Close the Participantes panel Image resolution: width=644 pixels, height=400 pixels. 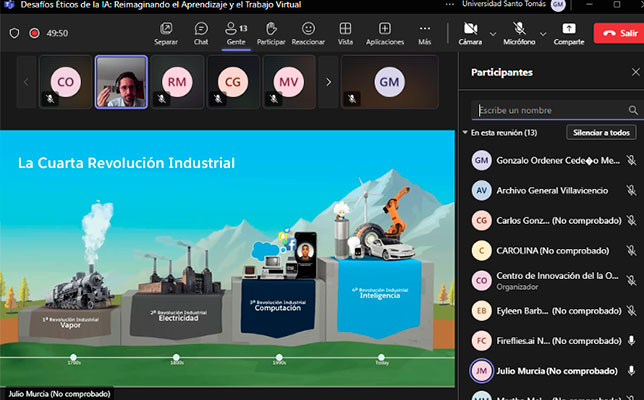[634, 72]
